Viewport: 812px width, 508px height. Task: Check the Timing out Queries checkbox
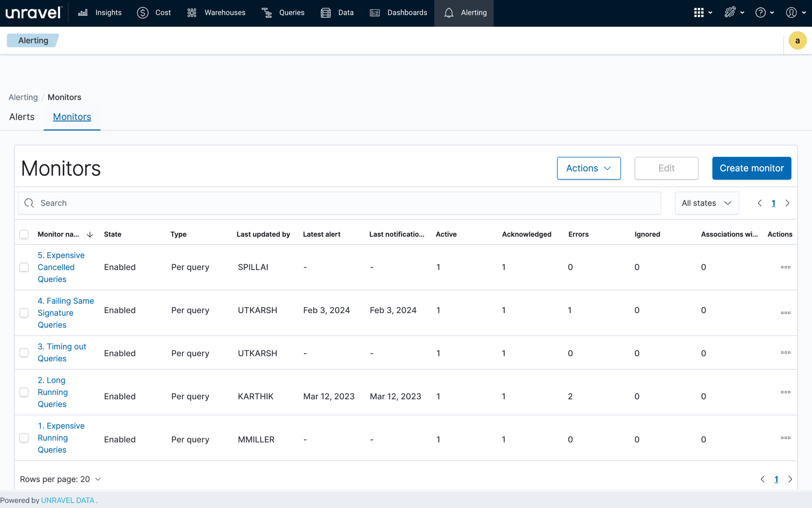(24, 352)
